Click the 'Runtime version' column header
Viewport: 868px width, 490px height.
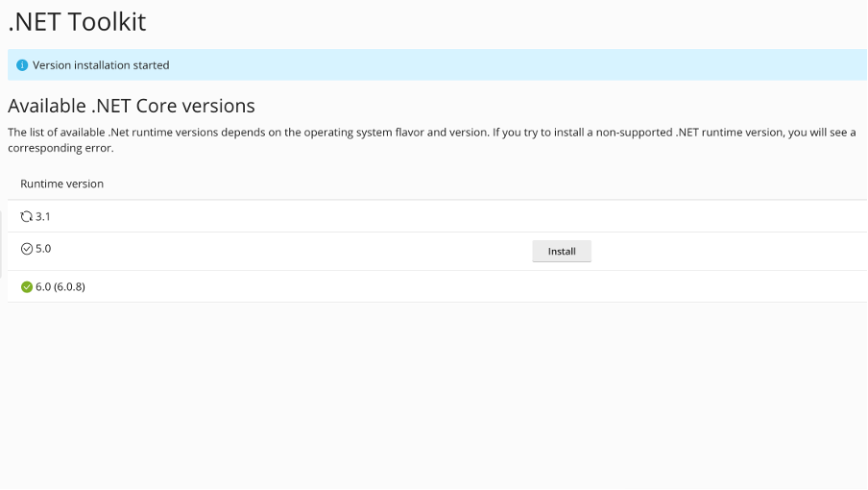pyautogui.click(x=61, y=184)
